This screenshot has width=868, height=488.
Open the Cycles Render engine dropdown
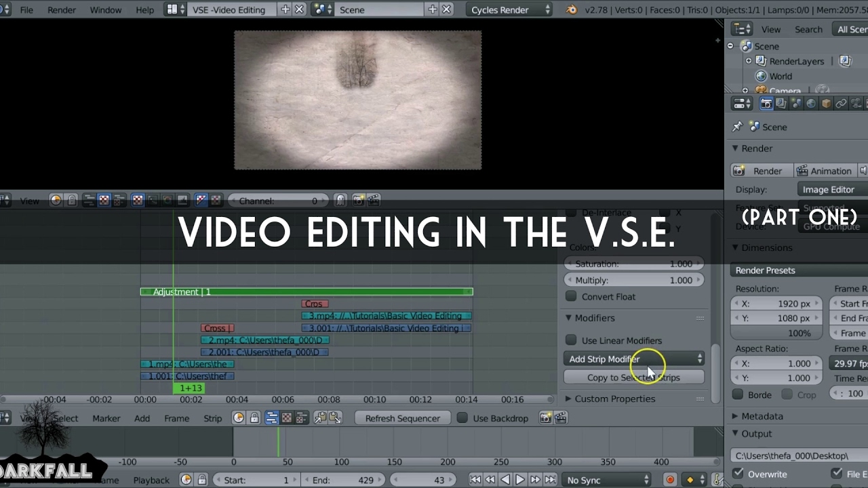pyautogui.click(x=511, y=9)
